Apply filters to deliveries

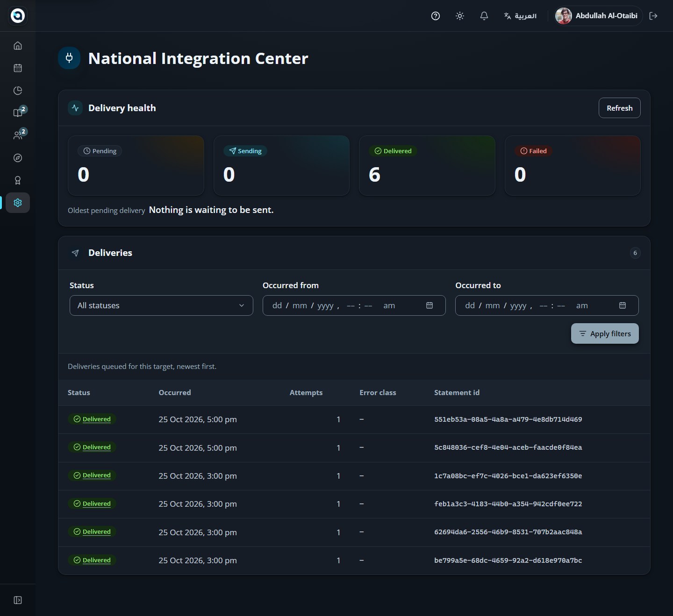(x=605, y=333)
